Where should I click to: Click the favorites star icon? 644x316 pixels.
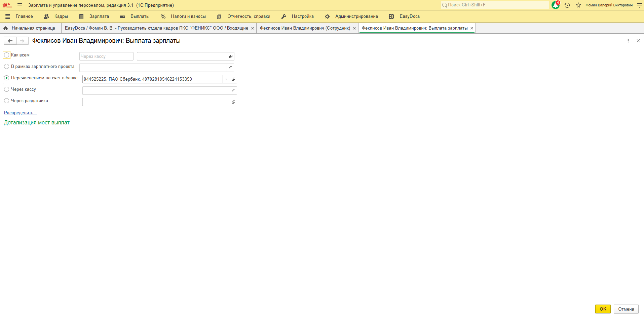(x=578, y=5)
